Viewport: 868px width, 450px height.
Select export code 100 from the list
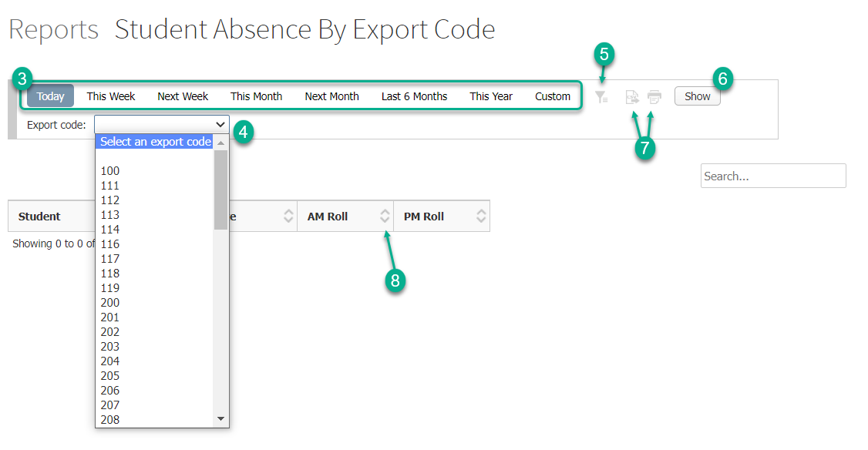(x=110, y=170)
